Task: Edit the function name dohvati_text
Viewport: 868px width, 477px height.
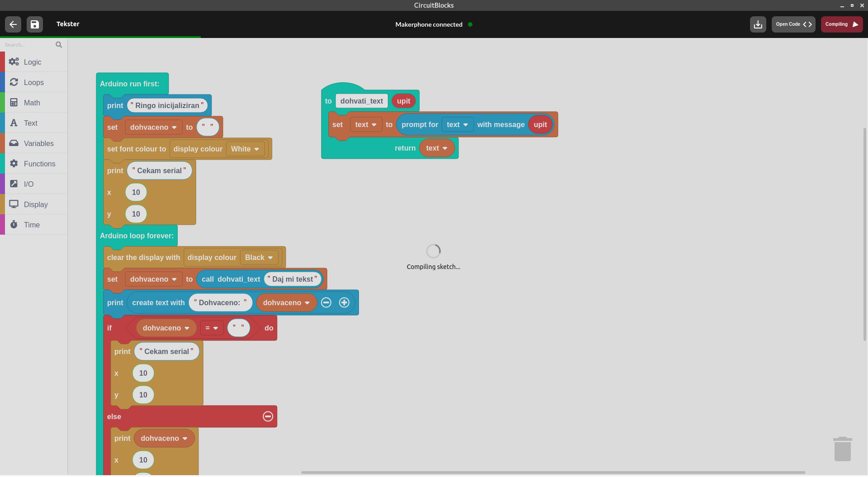Action: tap(362, 101)
